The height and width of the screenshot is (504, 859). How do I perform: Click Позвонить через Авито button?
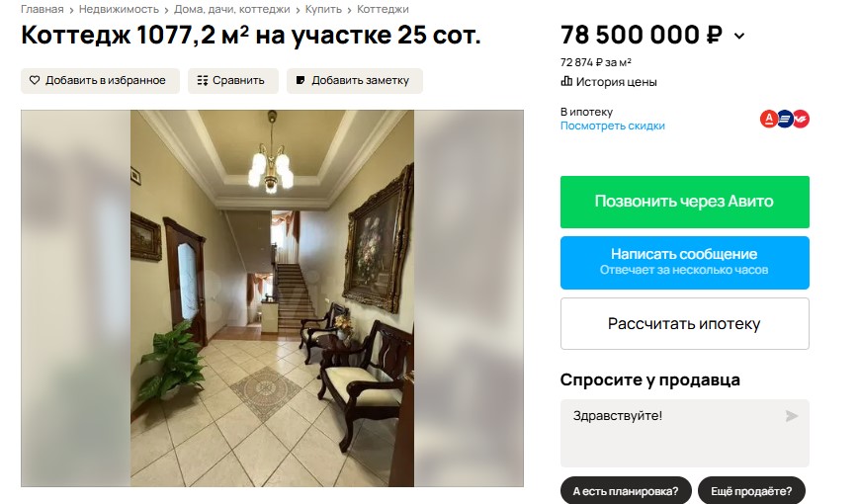point(685,203)
